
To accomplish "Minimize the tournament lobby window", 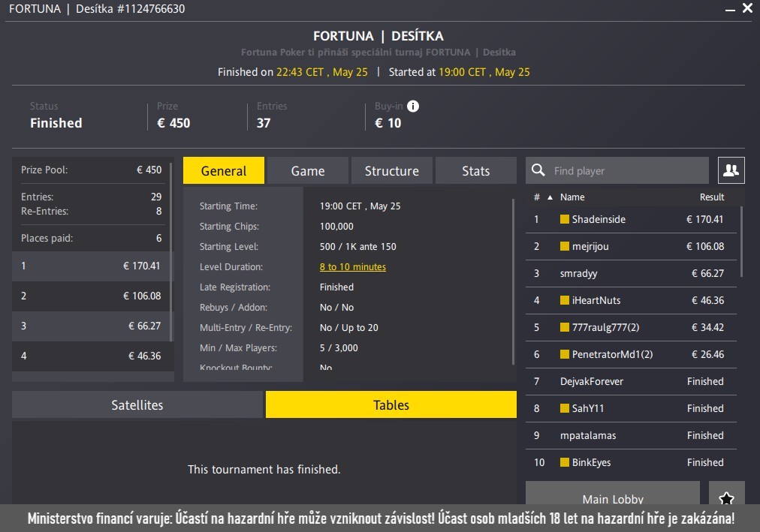I will pos(728,9).
